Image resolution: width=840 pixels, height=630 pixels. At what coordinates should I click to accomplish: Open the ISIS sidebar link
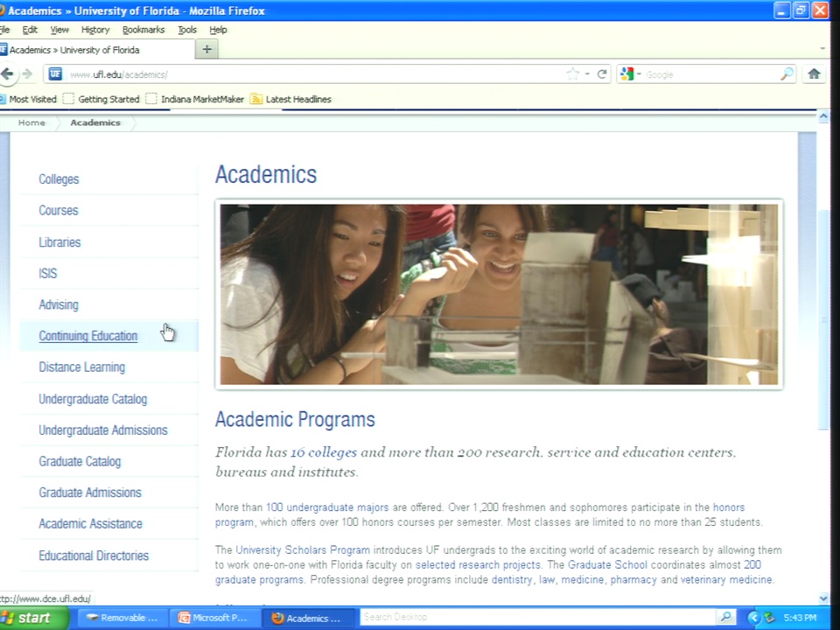pos(47,273)
